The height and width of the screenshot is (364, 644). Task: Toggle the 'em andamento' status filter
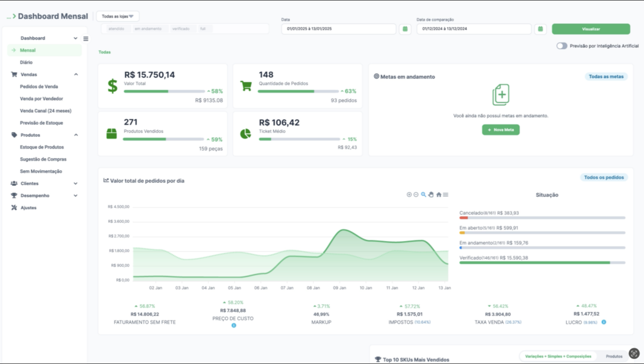point(148,29)
